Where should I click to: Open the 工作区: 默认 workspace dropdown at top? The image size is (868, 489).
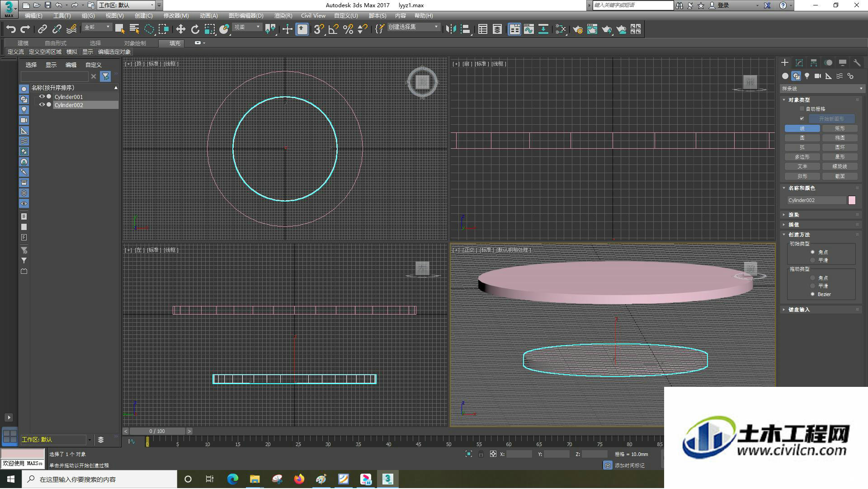point(126,5)
